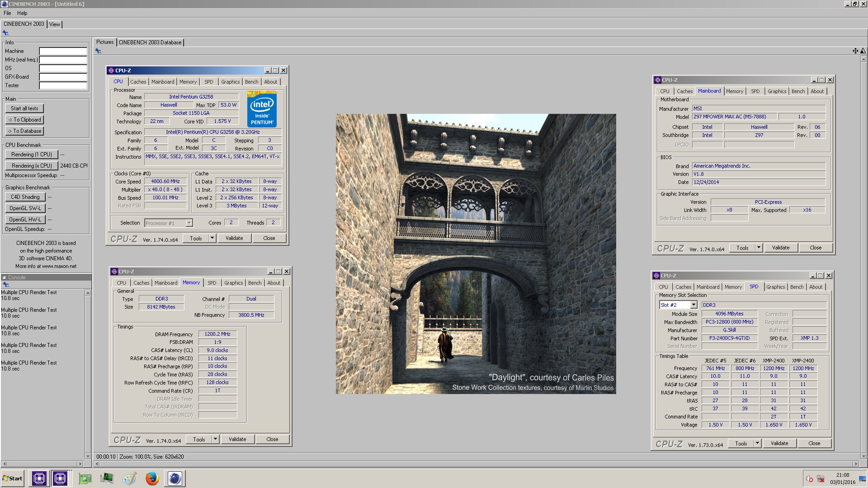Click the show desktop tray icon
868x488 pixels.
tap(863, 479)
